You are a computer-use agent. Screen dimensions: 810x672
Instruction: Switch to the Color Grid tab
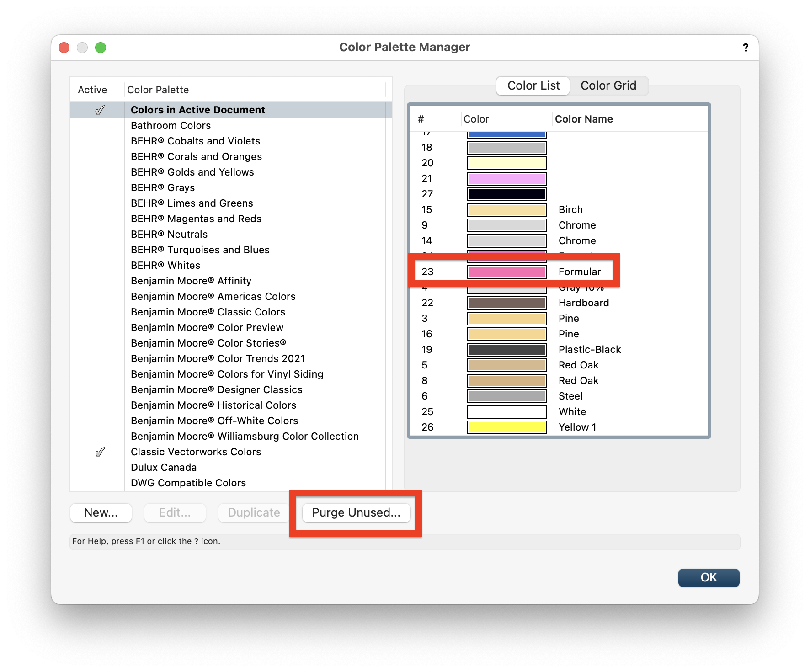click(608, 85)
